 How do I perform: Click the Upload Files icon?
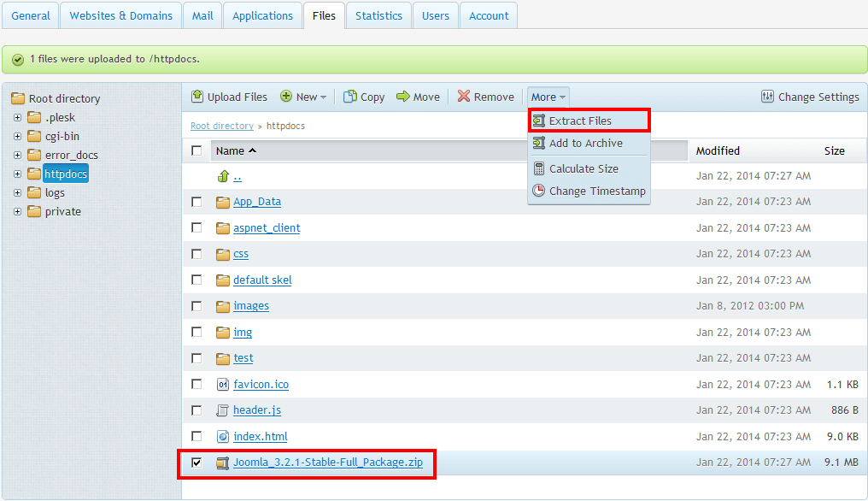point(197,97)
